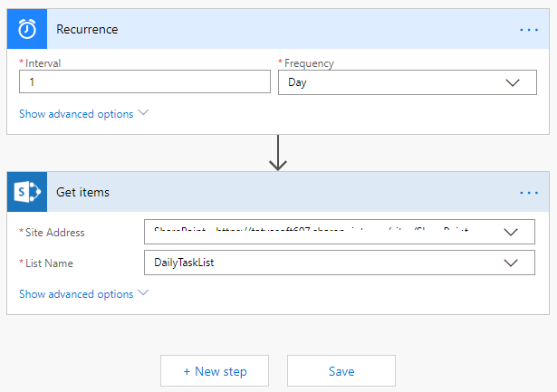Click the chevron beside Get items advanced options

click(143, 292)
